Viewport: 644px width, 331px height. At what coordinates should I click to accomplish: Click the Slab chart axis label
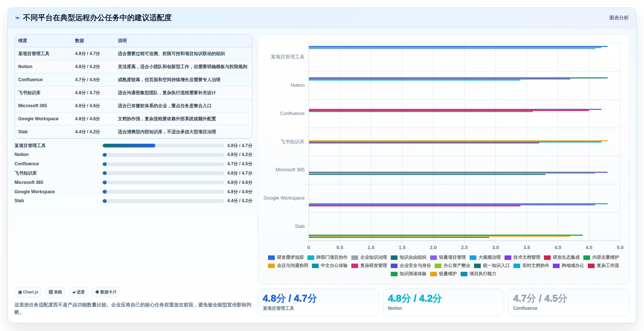(x=300, y=226)
